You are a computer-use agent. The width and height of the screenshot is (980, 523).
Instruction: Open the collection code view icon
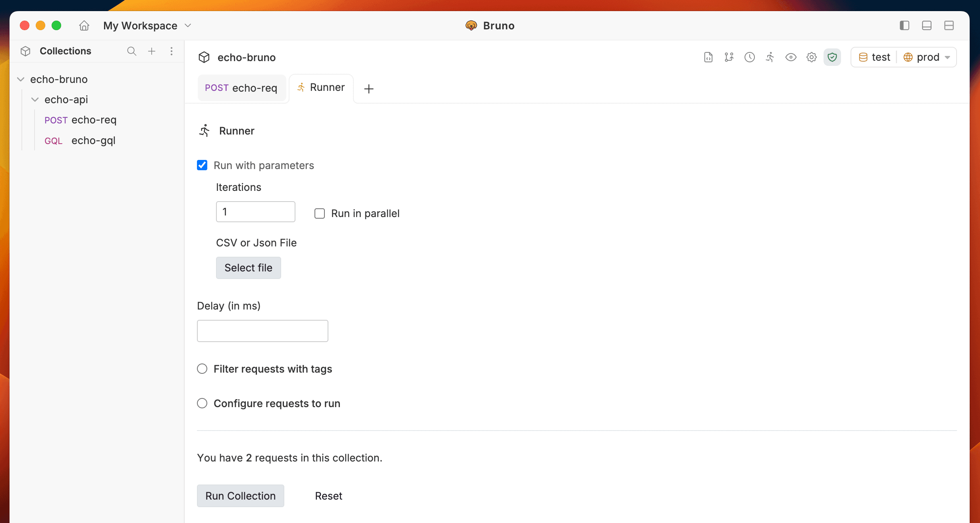point(708,57)
